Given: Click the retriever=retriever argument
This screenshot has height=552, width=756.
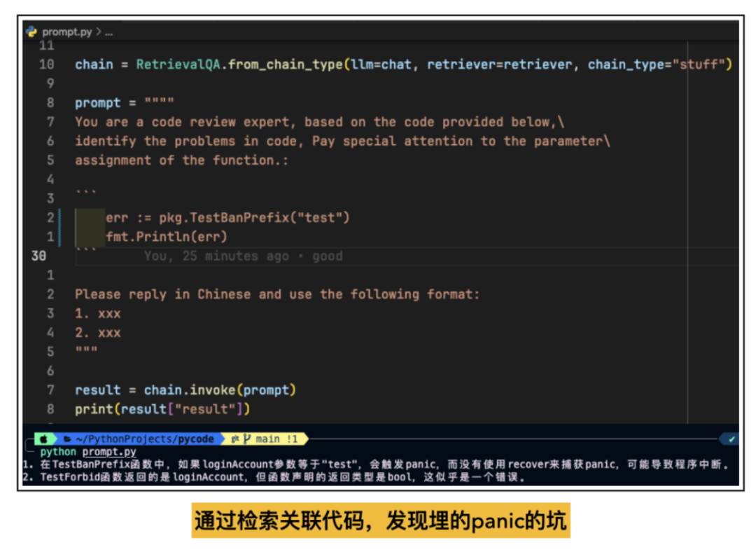Looking at the screenshot, I should click(500, 64).
